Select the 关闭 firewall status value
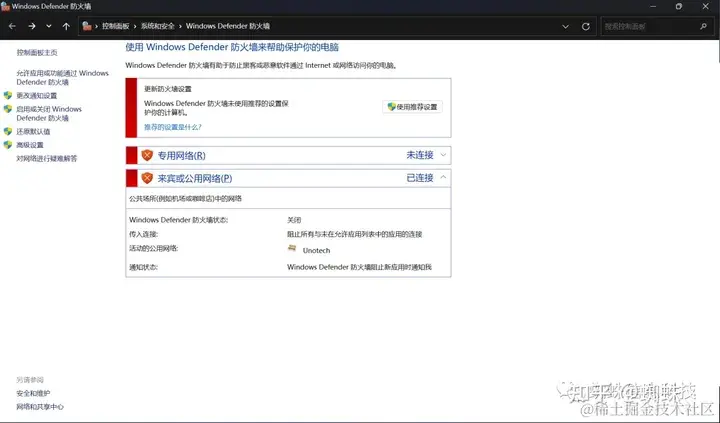720x423 pixels. [294, 220]
